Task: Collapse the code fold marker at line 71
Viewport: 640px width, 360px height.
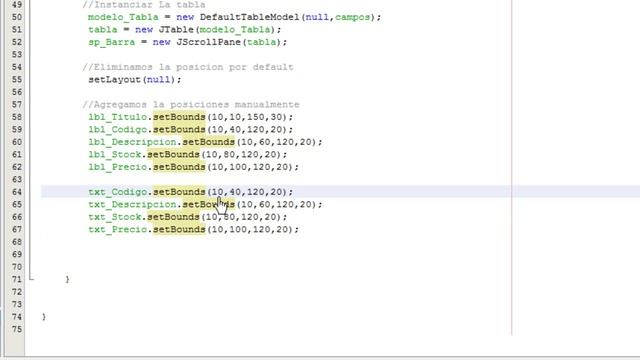Action: pyautogui.click(x=31, y=279)
